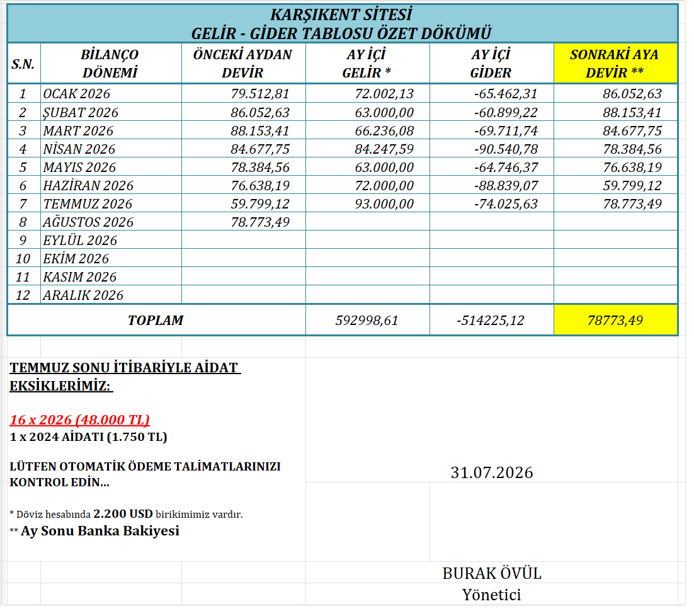Viewport: 694px width, 616px height.
Task: Click the S.N. column header
Action: 23,64
